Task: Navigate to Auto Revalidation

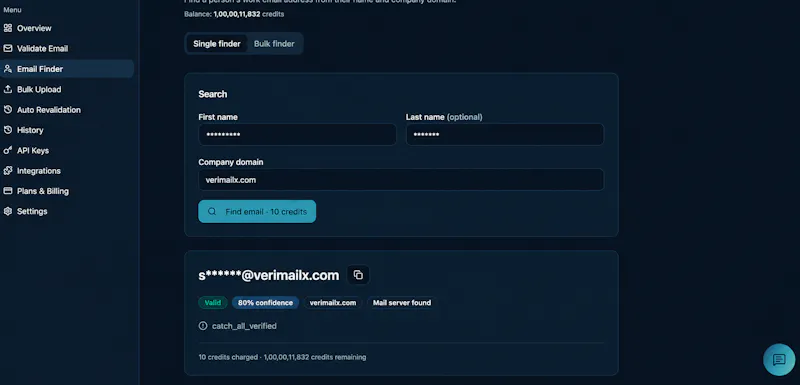Action: pos(49,110)
